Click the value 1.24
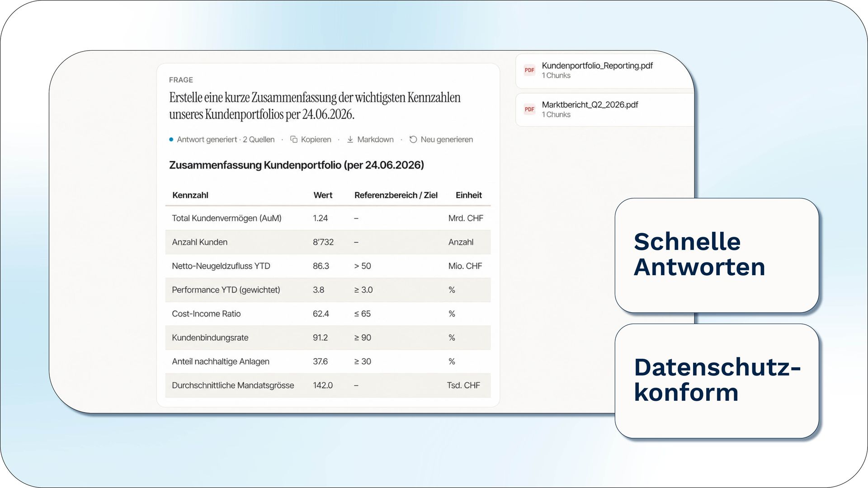This screenshot has height=488, width=868. pyautogui.click(x=320, y=218)
